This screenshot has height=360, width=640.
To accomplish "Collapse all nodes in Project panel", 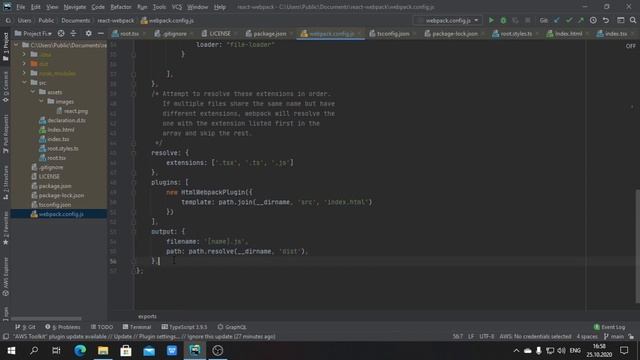I will tap(73, 33).
